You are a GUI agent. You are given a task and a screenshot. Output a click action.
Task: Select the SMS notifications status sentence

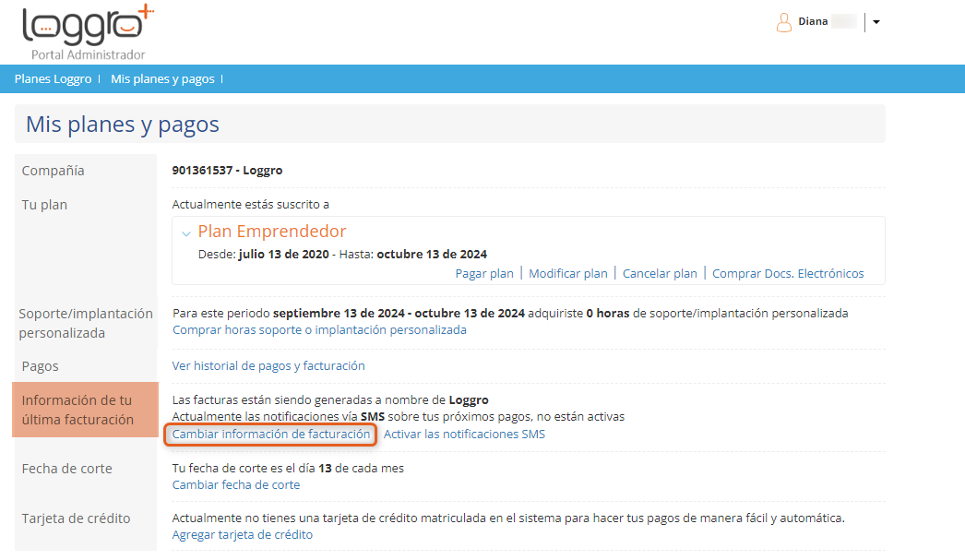click(x=399, y=417)
